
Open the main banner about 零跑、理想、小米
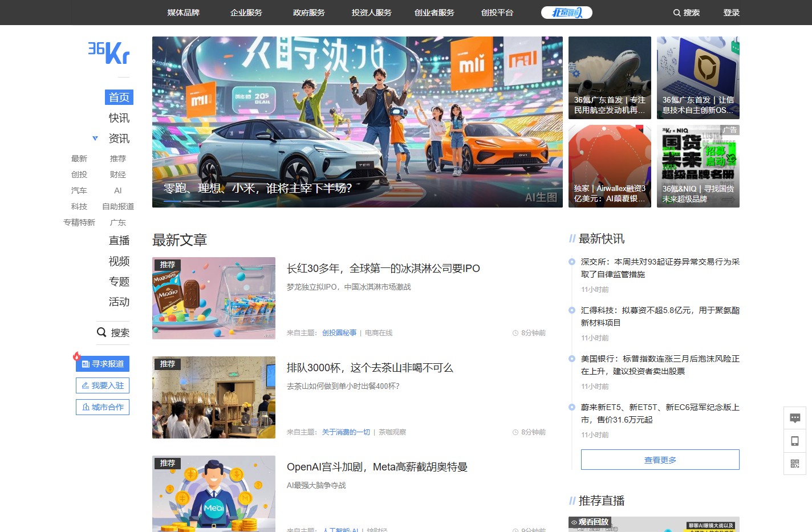(x=358, y=122)
